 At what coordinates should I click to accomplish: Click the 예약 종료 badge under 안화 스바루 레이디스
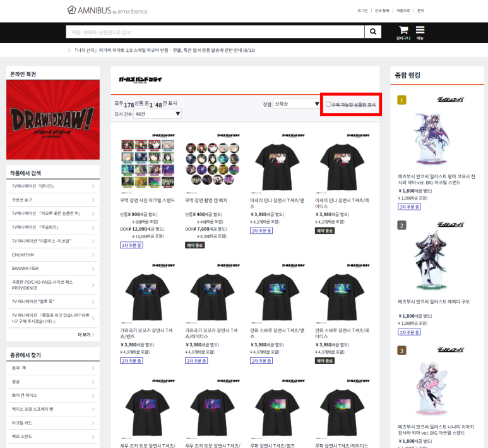324,360
